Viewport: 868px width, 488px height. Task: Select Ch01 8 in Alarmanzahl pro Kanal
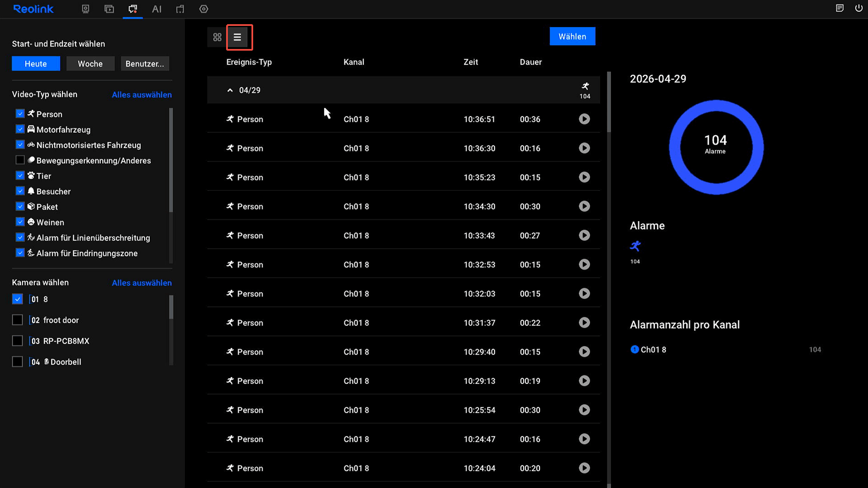tap(726, 350)
